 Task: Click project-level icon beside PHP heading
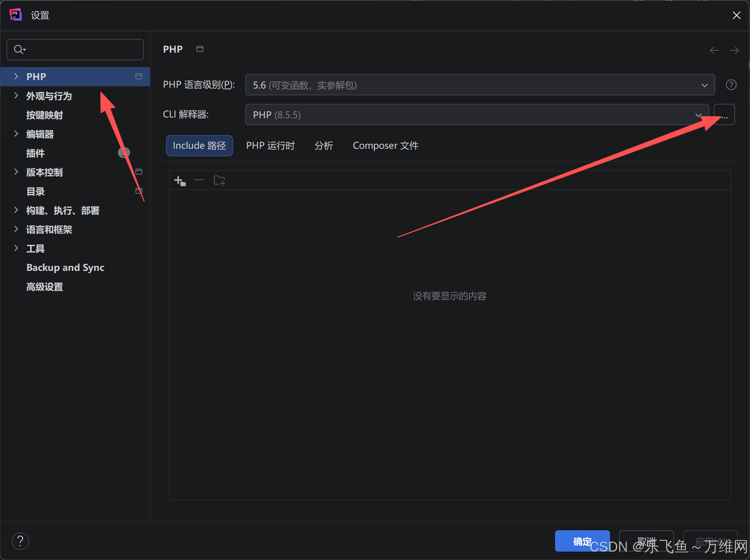[200, 49]
